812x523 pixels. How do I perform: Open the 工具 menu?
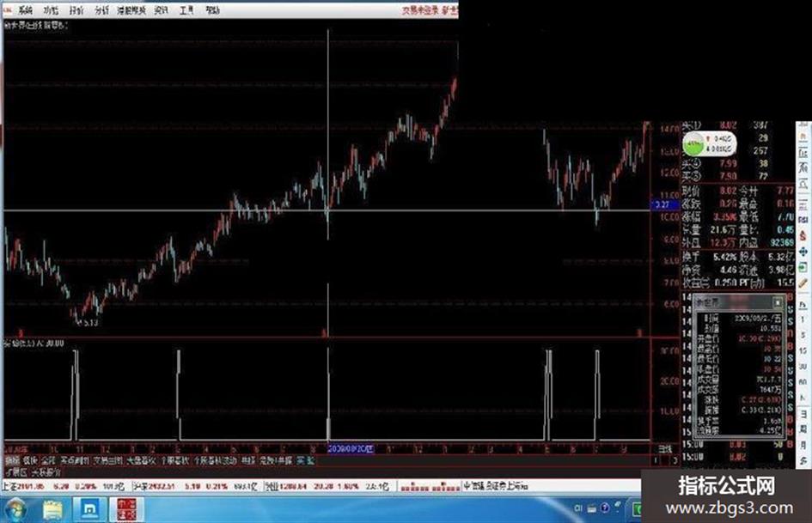pos(186,10)
